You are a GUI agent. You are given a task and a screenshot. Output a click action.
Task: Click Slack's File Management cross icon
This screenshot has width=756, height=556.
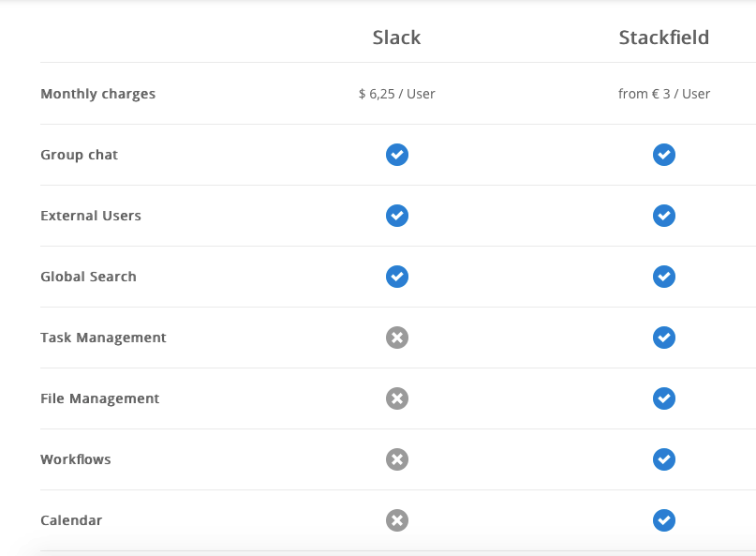click(x=397, y=398)
